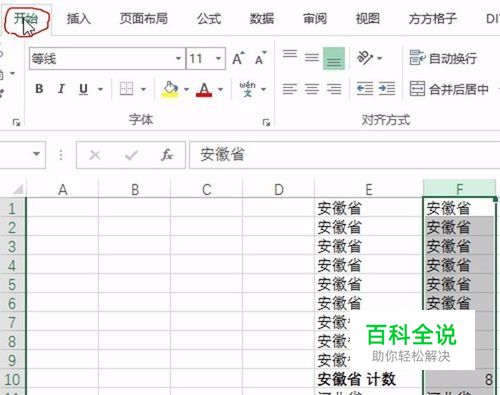Toggle bold formatting

coord(39,89)
